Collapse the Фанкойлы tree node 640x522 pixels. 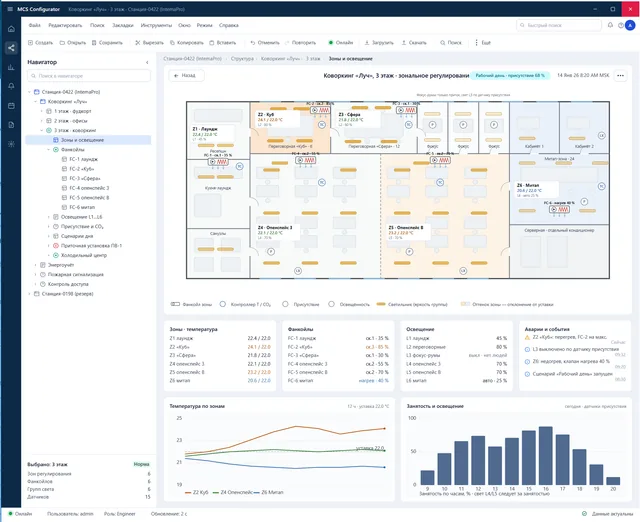coord(49,149)
